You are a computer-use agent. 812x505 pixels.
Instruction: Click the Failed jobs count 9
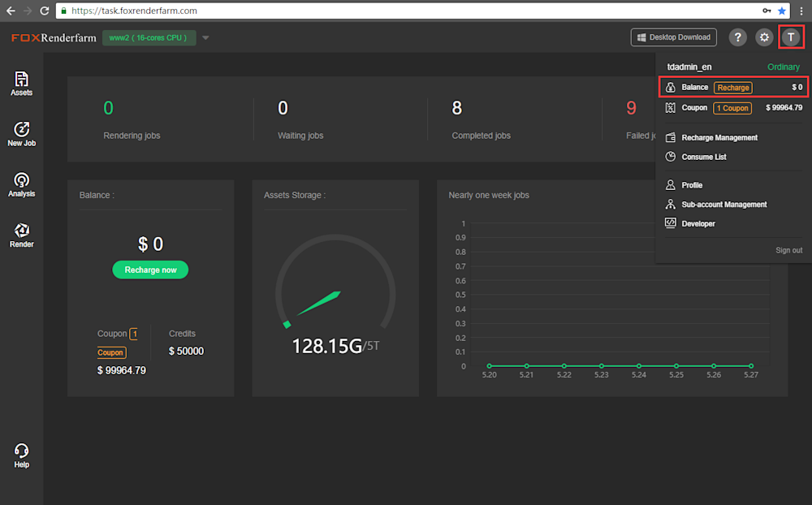tap(631, 108)
